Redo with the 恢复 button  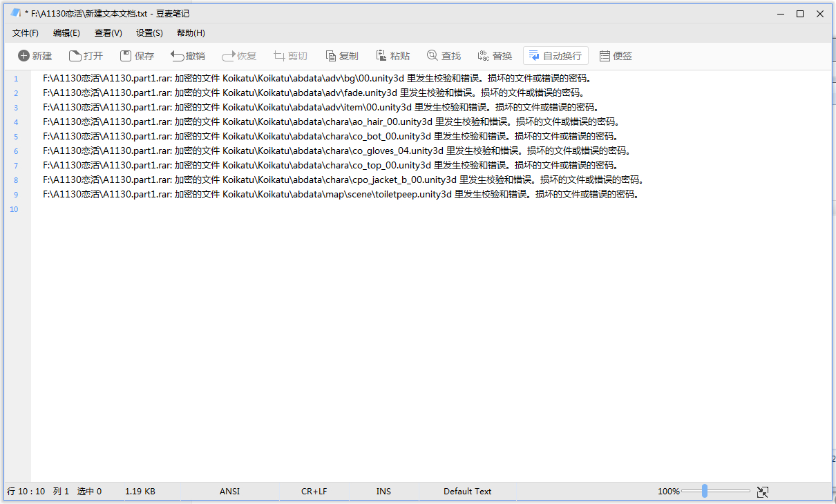click(x=239, y=56)
